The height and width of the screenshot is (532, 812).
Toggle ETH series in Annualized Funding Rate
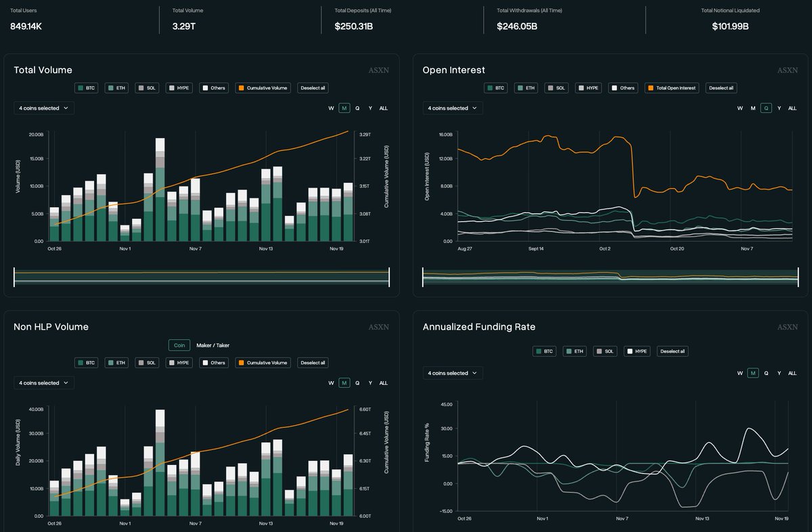coord(575,351)
